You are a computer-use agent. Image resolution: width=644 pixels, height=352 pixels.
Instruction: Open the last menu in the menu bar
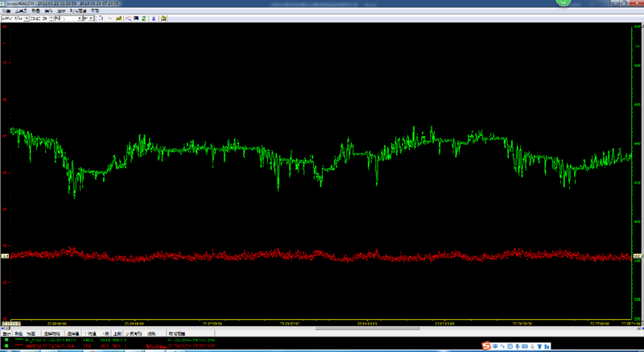(95, 10)
